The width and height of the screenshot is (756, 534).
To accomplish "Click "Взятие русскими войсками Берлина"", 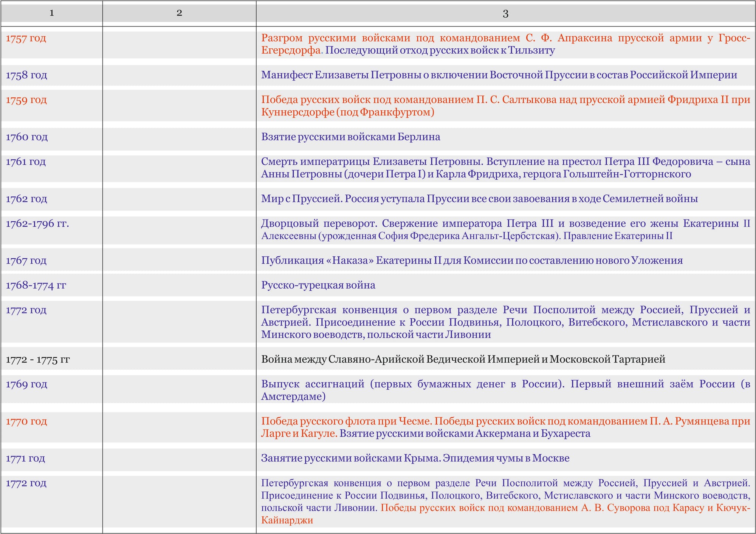I will (350, 137).
